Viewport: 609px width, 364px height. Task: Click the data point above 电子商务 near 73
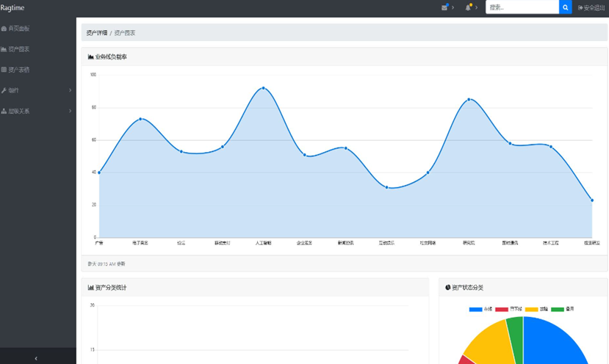click(x=140, y=119)
